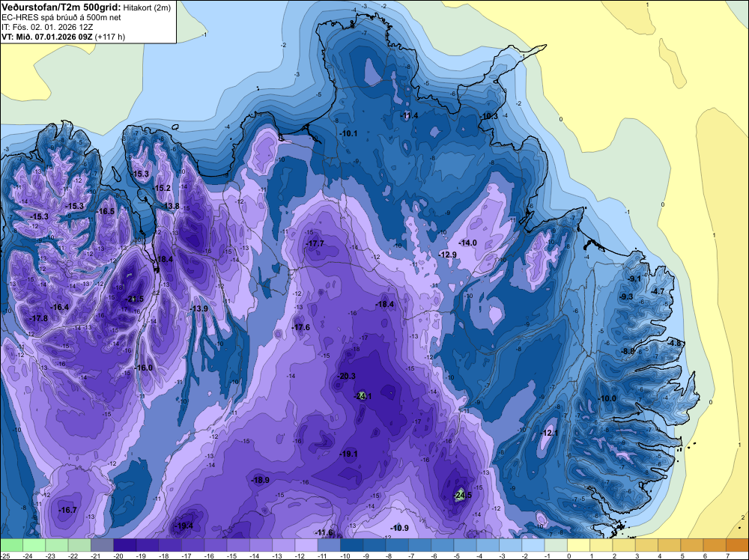Click the -9.3 temperature label

click(x=626, y=296)
